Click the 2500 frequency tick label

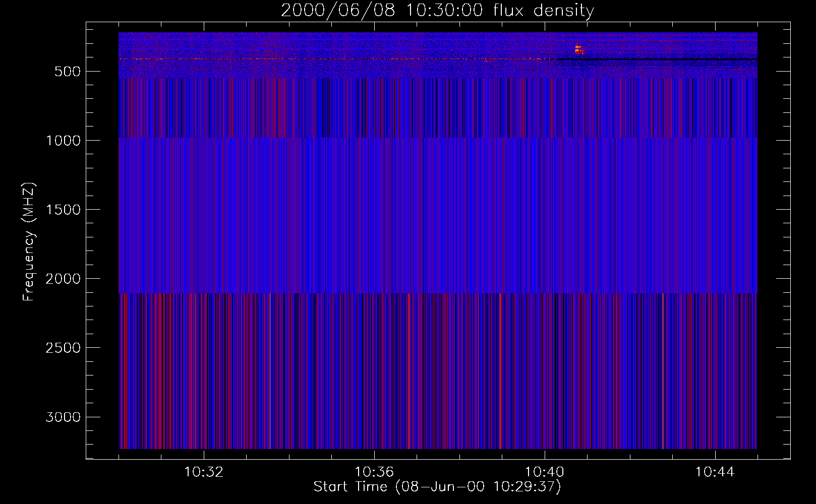tap(63, 348)
